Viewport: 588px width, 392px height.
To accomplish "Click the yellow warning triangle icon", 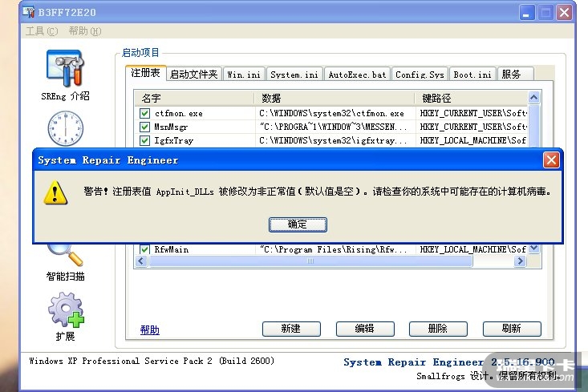I will coord(55,192).
